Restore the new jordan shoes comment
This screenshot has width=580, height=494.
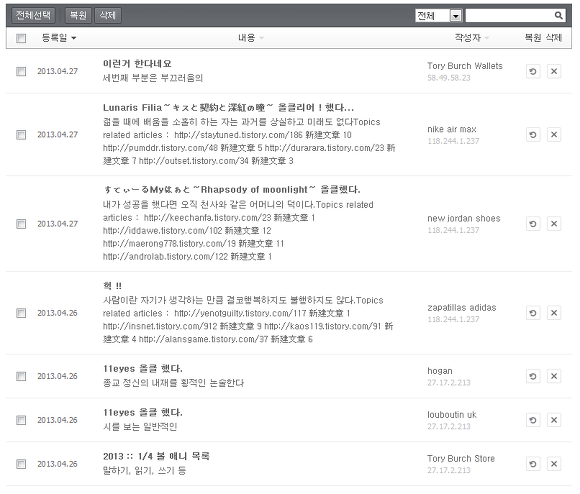533,224
